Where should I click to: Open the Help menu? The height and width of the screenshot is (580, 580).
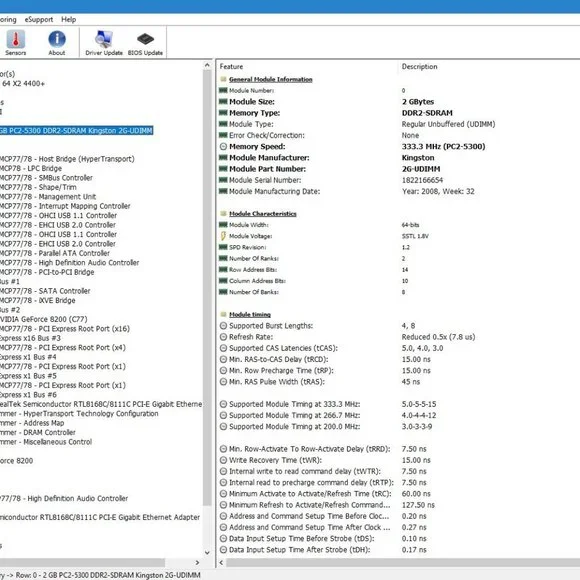pos(68,20)
